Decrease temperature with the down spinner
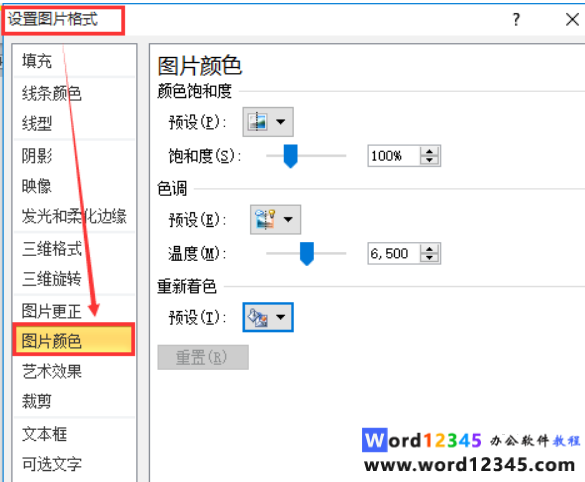Viewport: 585px width, 482px height. 429,258
